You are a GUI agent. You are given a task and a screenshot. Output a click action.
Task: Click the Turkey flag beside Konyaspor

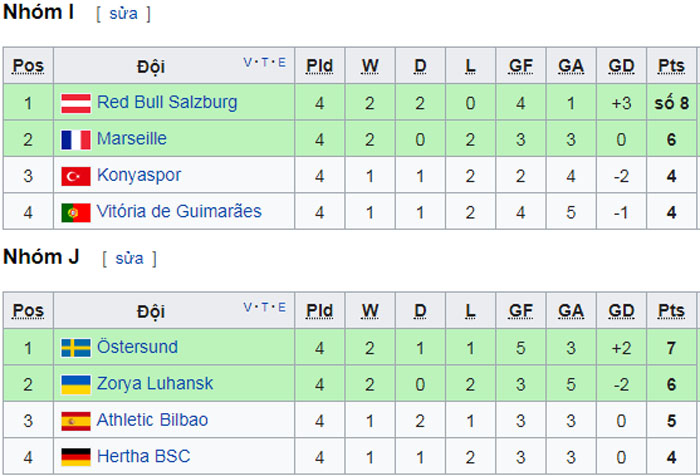[x=76, y=176]
